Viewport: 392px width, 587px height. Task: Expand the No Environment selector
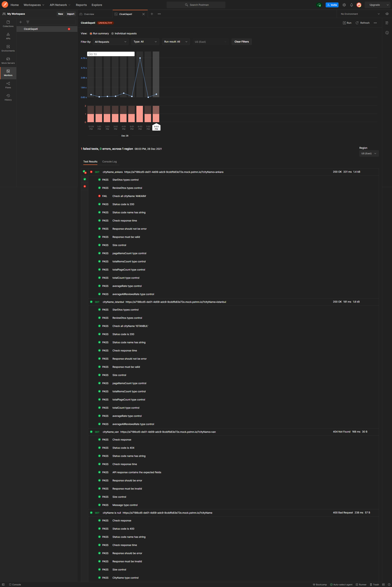tap(360, 14)
